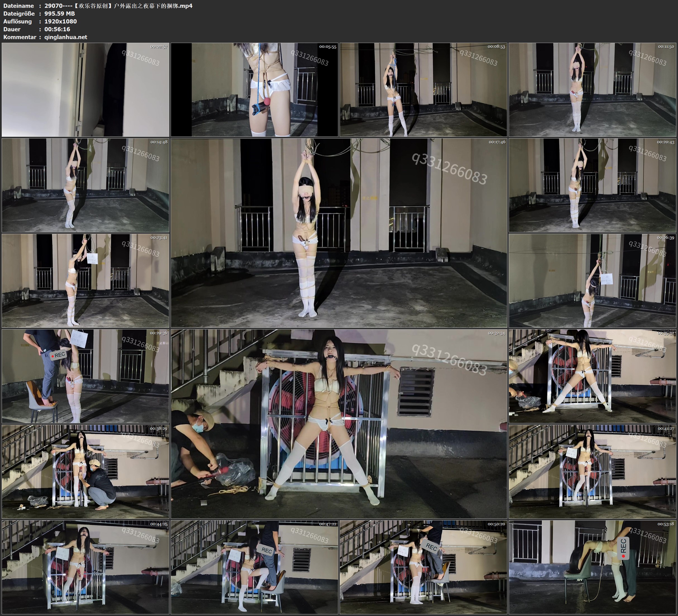
Task: Click the thumbnail timestamped 00:02:57
Action: coord(85,89)
